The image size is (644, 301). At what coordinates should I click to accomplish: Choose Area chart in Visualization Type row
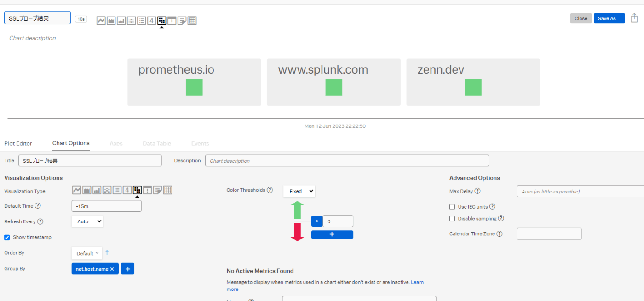coord(87,190)
